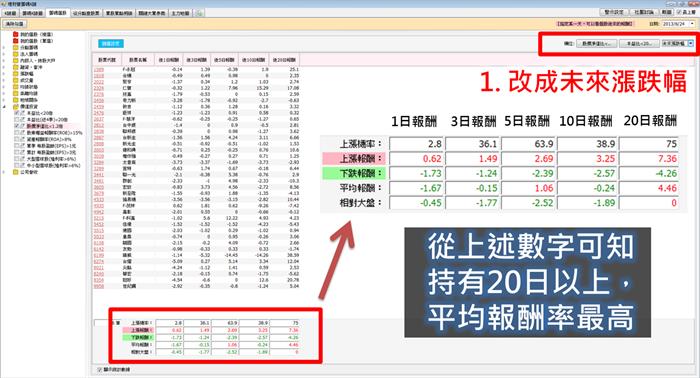The height and width of the screenshot is (378, 700).
Task: Enable the 資產報酬率(ROA)>8% checkbox
Action: pyautogui.click(x=17, y=139)
